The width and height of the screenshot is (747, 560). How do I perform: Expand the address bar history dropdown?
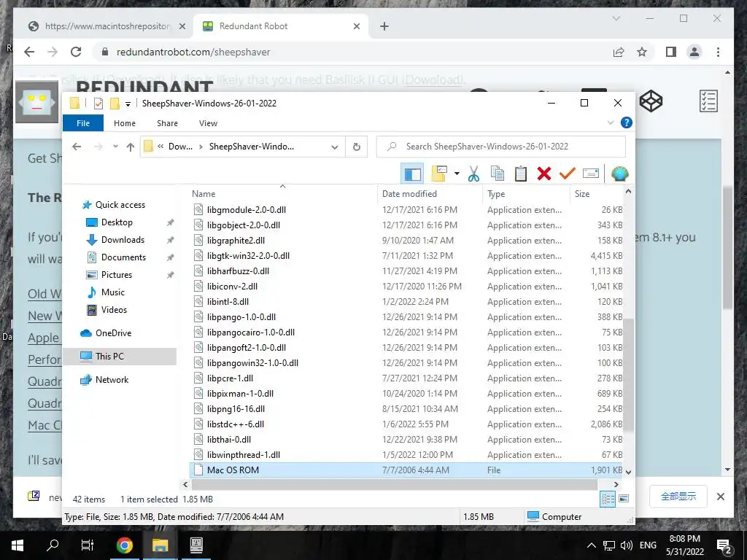[x=334, y=147]
